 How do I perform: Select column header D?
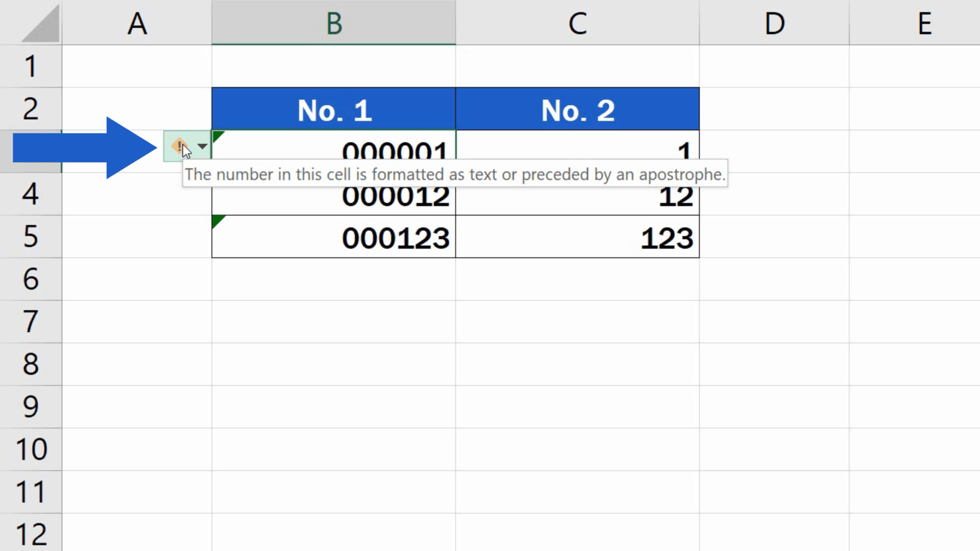coord(773,23)
